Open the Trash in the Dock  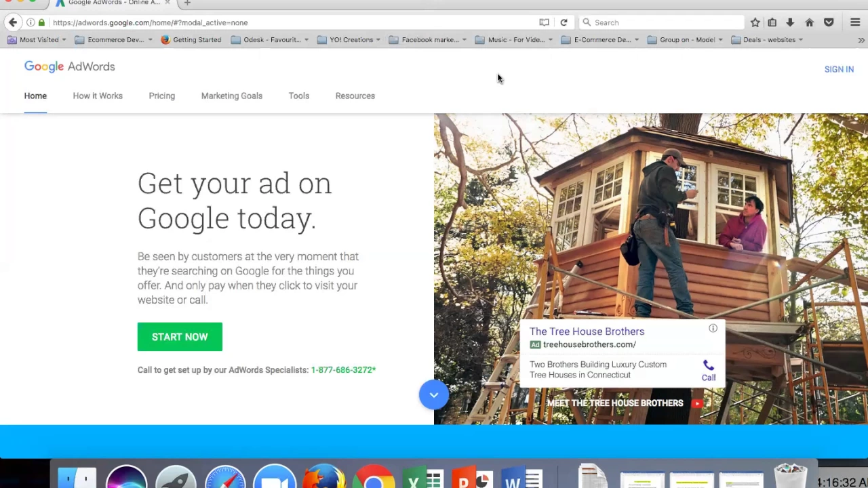pos(791,477)
